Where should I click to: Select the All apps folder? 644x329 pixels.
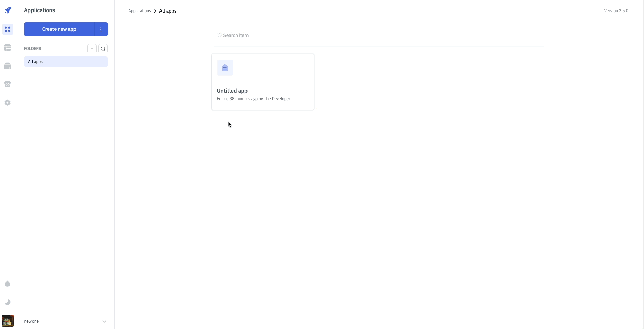point(66,62)
